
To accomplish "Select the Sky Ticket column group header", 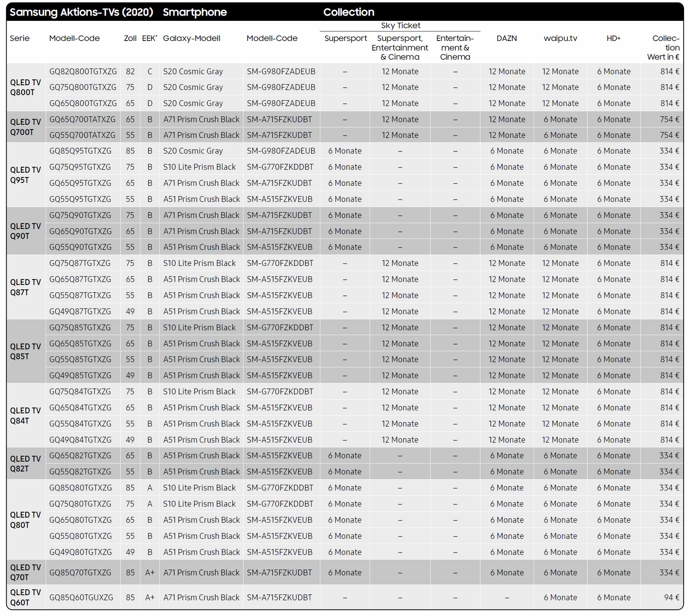I will tap(400, 26).
